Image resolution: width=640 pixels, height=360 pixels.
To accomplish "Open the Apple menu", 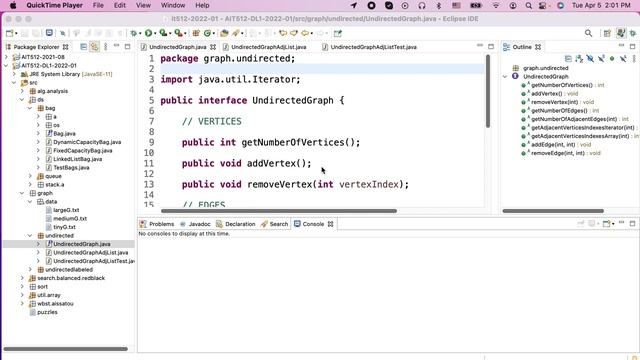I will [13, 5].
